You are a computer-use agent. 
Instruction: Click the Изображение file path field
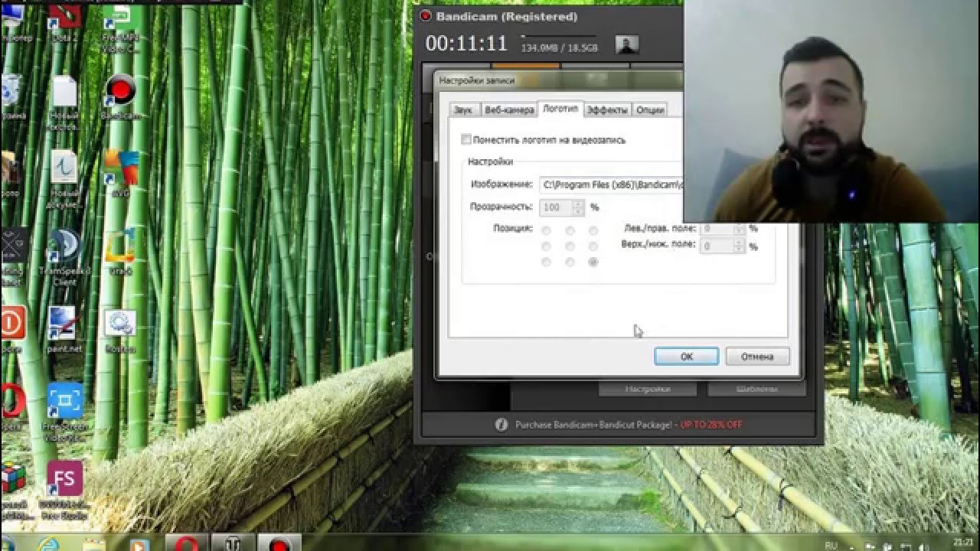[x=611, y=184]
